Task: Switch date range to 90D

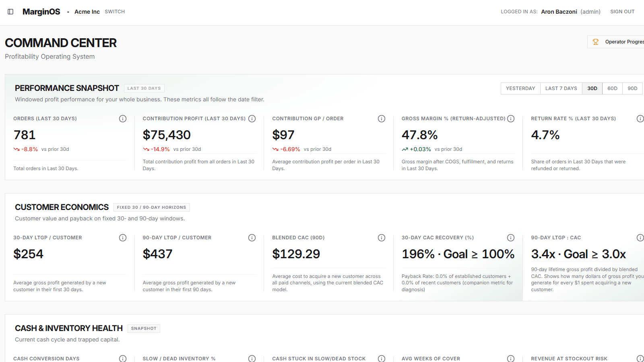Action: click(632, 88)
